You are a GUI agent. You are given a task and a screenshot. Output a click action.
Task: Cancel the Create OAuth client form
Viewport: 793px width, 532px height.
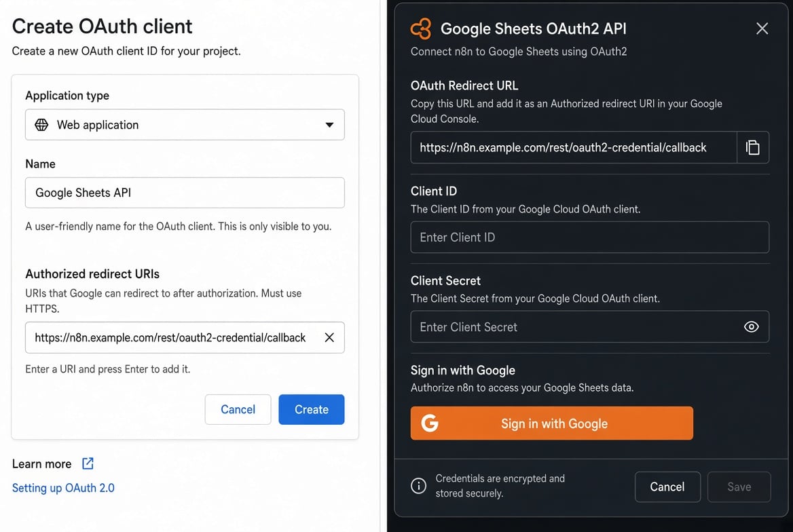click(x=238, y=410)
